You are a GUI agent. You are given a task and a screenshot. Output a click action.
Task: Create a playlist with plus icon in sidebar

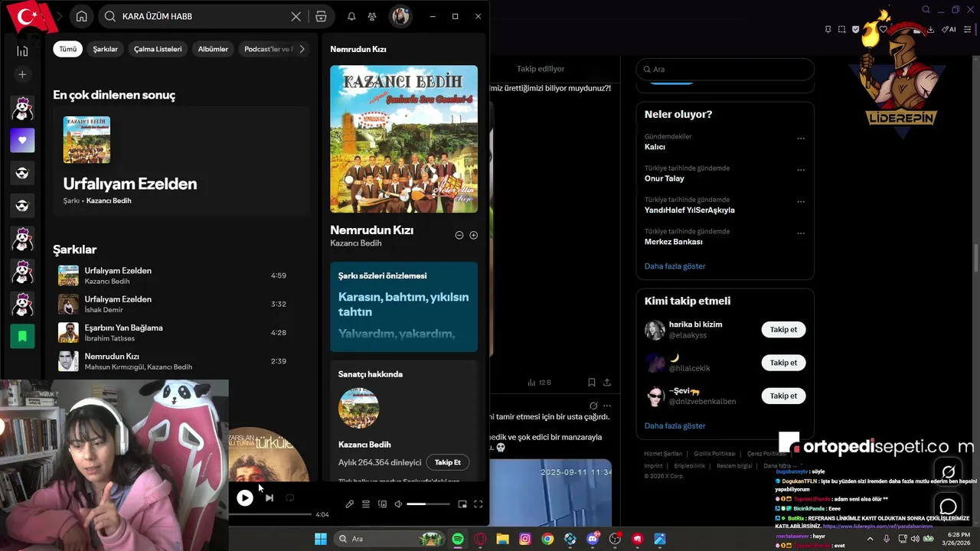click(22, 74)
